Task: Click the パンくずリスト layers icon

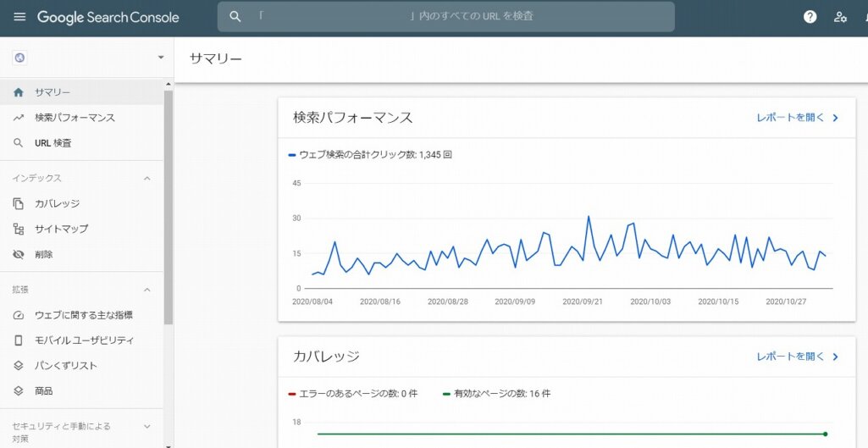Action: (19, 366)
